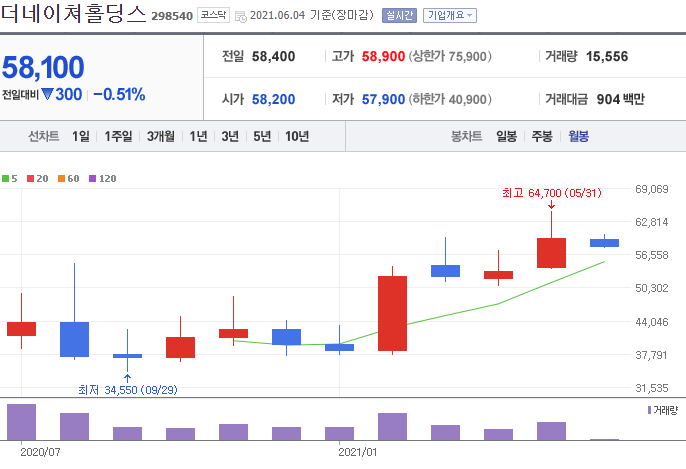Switch to 일봉 daily candle chart
This screenshot has width=686, height=469.
click(507, 136)
